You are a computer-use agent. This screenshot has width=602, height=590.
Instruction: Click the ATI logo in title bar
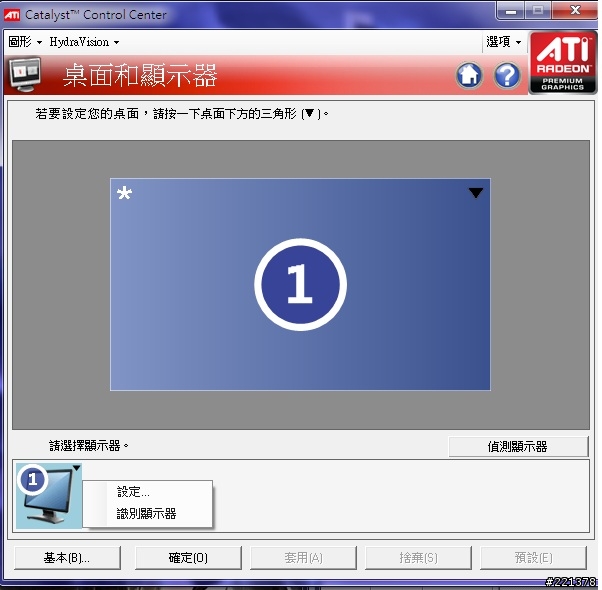(12, 15)
